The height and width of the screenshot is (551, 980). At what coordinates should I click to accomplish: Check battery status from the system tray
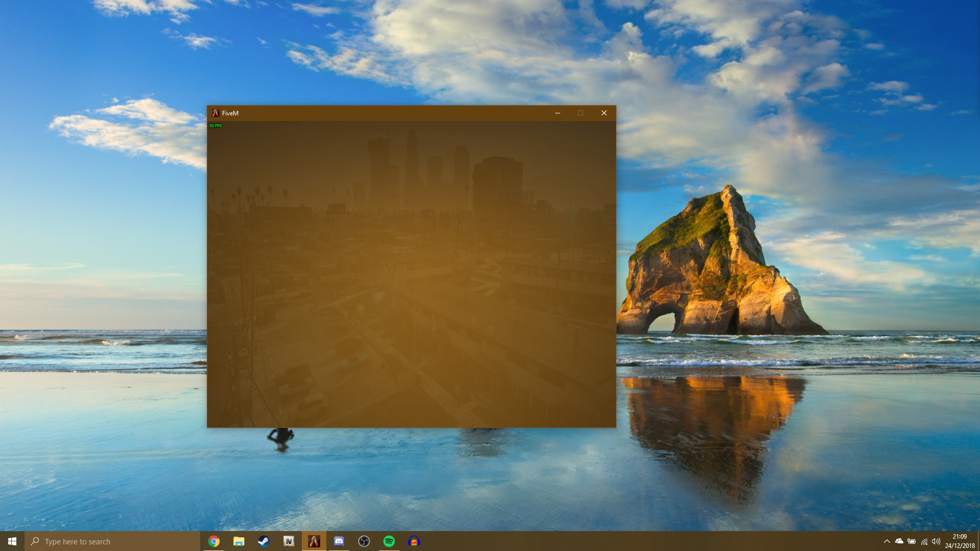point(912,541)
